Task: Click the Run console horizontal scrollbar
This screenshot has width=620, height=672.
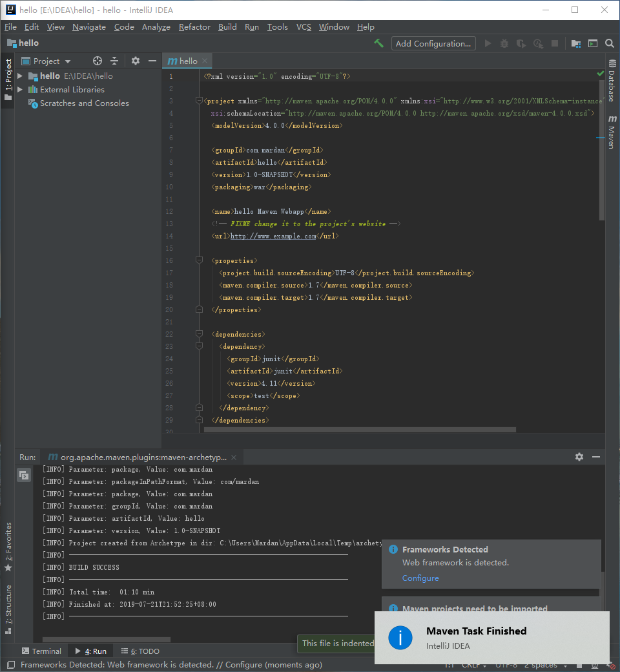Action: (107, 640)
